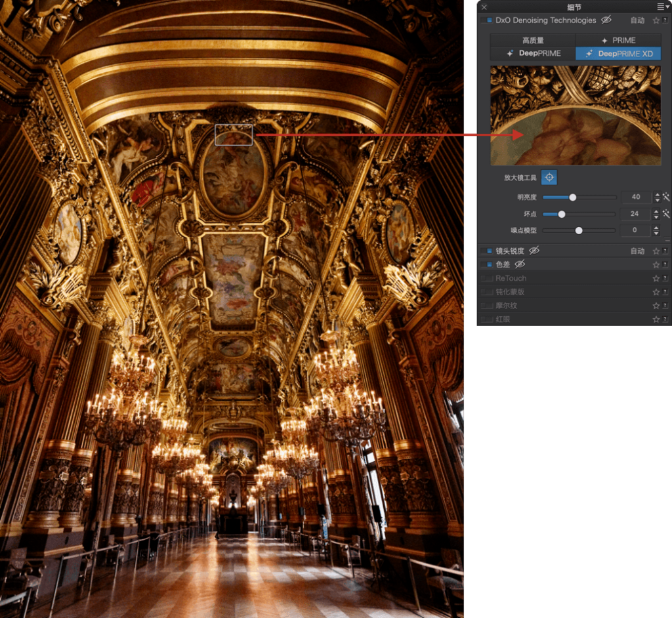Close the 细节 palette with the X
This screenshot has width=672, height=618.
coord(484,7)
